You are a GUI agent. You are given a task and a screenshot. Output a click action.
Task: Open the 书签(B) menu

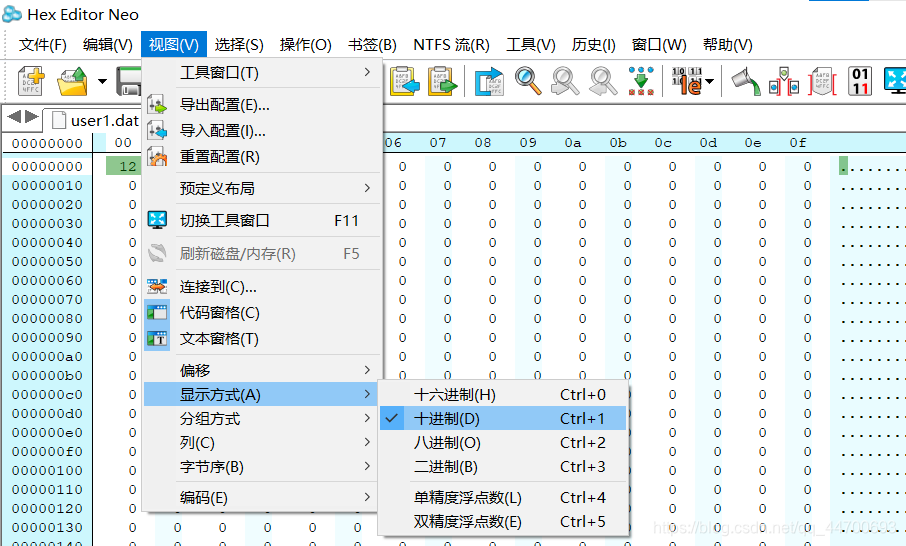point(372,44)
